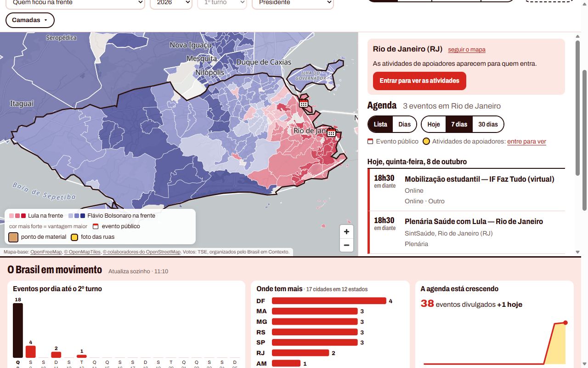The width and height of the screenshot is (588, 368).
Task: Open the Presidente office dropdown
Action: 293,3
